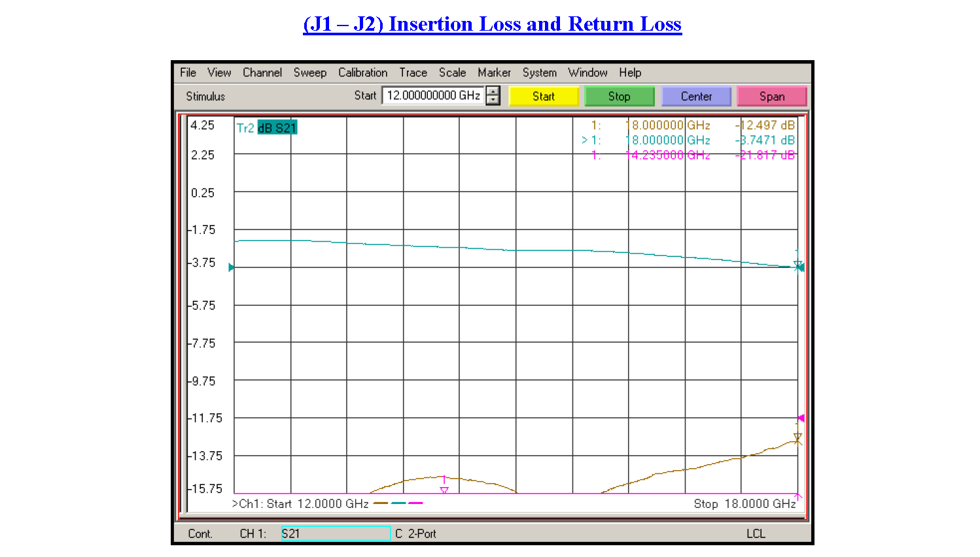Click the magenta reference arrow on right edge
This screenshot has width=980, height=557.
[x=800, y=418]
